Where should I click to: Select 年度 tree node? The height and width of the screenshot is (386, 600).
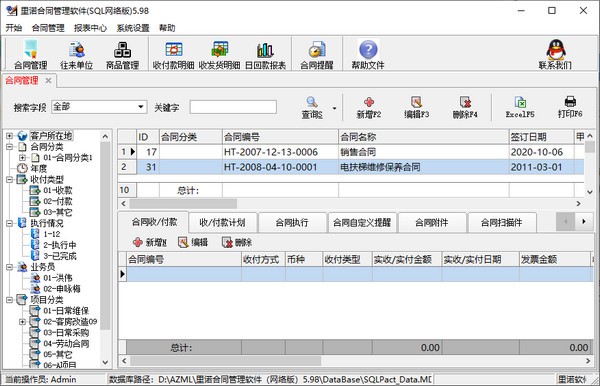pyautogui.click(x=38, y=168)
